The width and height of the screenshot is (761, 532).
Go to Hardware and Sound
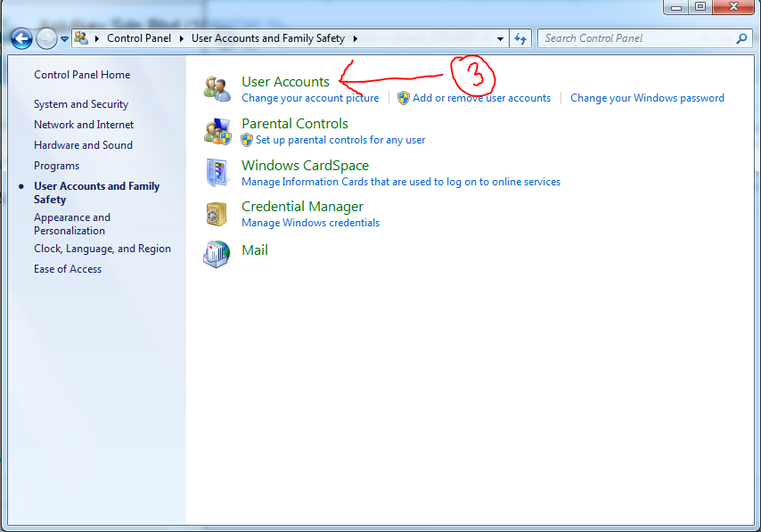[83, 145]
